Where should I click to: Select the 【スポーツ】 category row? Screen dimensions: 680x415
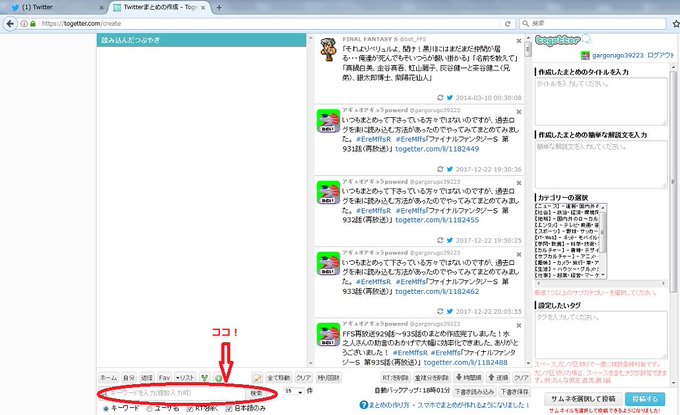[x=566, y=231]
